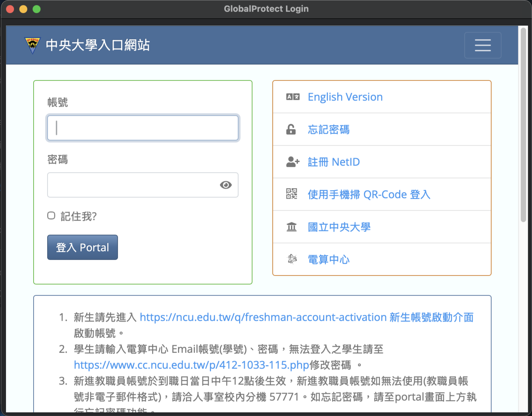Enable the 記住我 remember me checkbox

(x=51, y=216)
